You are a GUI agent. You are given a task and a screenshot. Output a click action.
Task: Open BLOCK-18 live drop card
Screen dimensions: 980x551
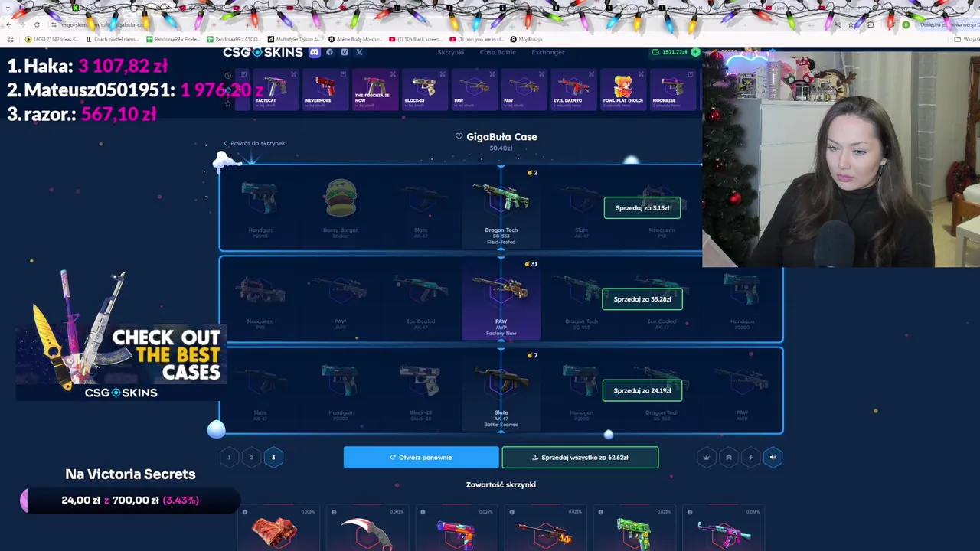[x=425, y=90]
